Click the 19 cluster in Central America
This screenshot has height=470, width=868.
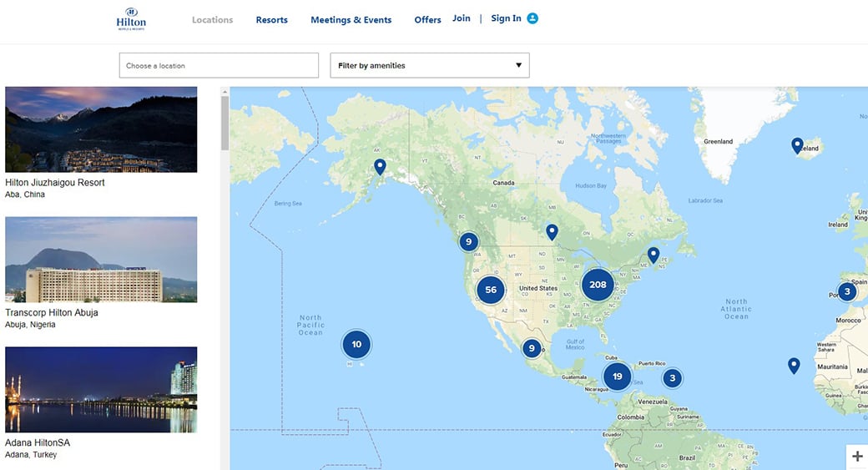[x=617, y=377]
